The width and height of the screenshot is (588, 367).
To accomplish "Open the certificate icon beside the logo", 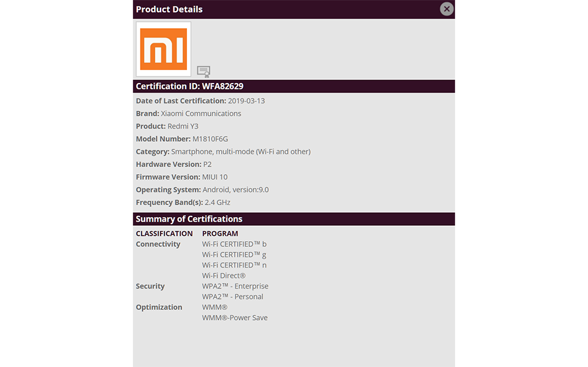I will pyautogui.click(x=203, y=71).
